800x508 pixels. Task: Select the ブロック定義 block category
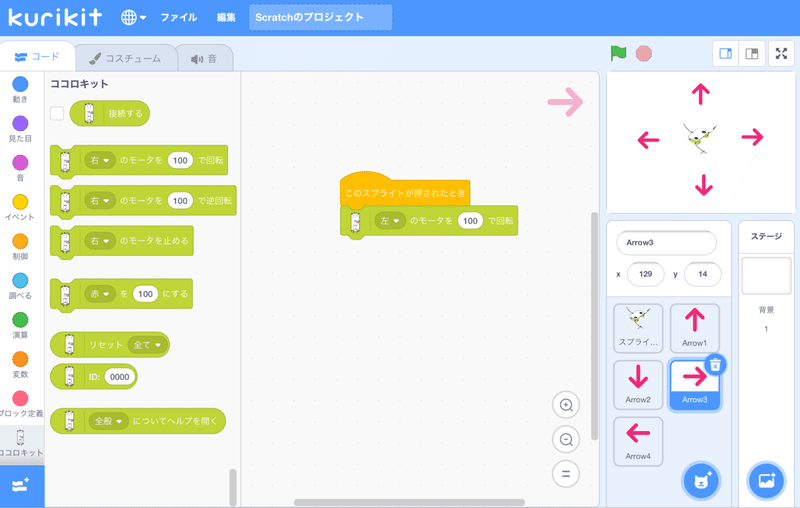20,404
